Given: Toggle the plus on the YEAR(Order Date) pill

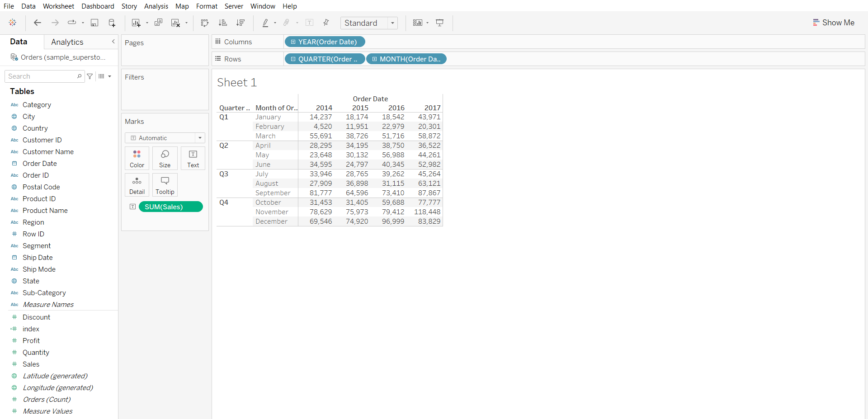Looking at the screenshot, I should pos(293,42).
